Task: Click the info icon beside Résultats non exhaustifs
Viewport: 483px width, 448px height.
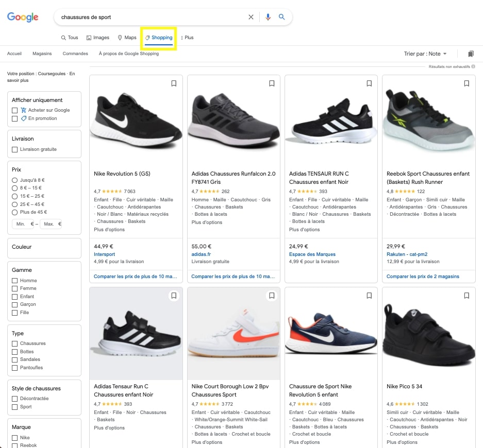Action: (x=473, y=66)
